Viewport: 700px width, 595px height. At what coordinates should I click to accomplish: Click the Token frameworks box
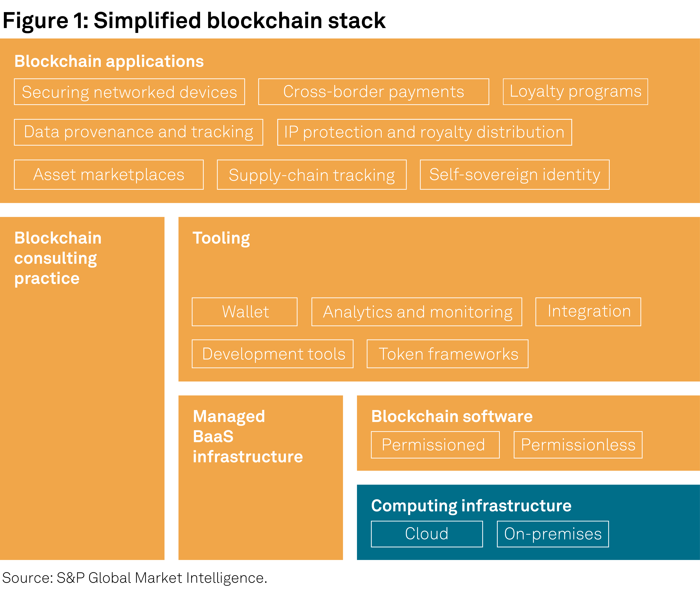tap(447, 354)
